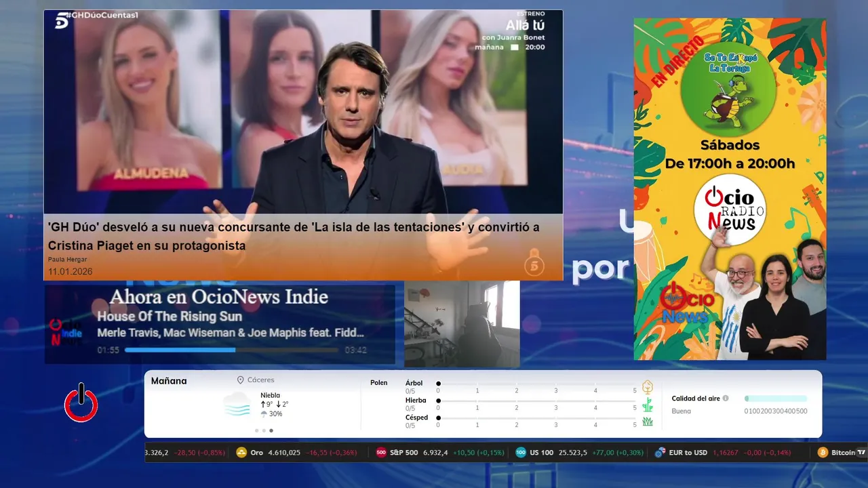Click the US 100 teal badge icon
Image resolution: width=868 pixels, height=488 pixels.
pyautogui.click(x=521, y=453)
